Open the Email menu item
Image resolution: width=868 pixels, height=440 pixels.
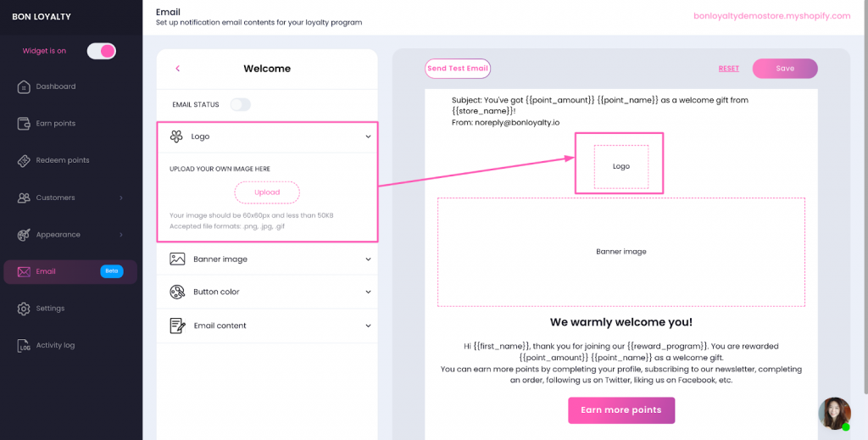click(46, 271)
